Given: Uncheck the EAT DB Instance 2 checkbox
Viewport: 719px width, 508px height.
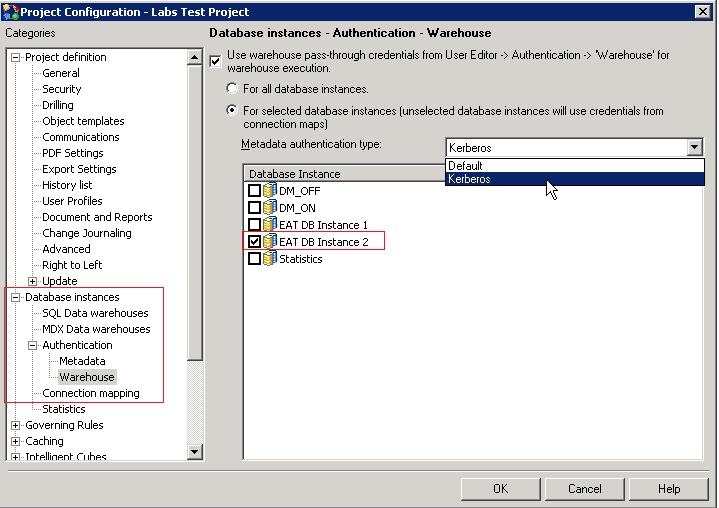Looking at the screenshot, I should (x=254, y=241).
